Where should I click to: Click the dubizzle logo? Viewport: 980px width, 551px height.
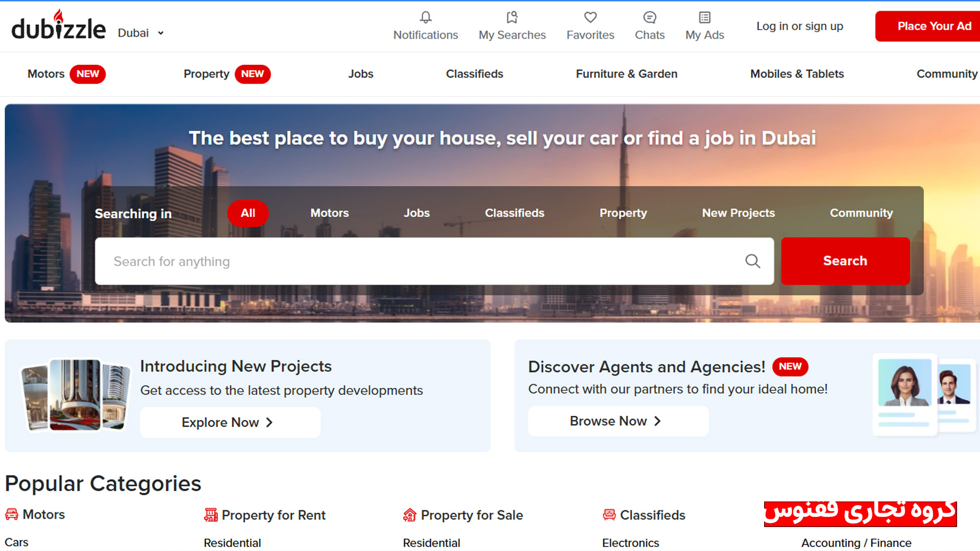point(59,26)
